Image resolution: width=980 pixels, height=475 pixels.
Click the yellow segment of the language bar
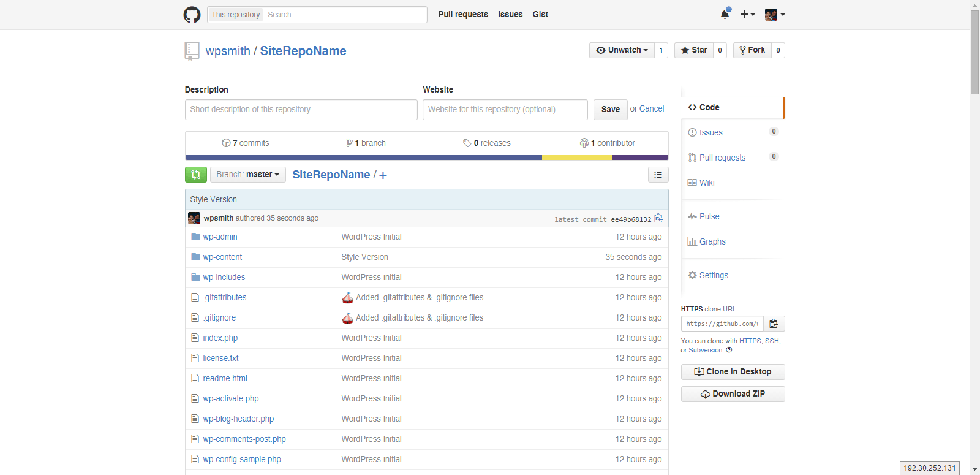(577, 158)
